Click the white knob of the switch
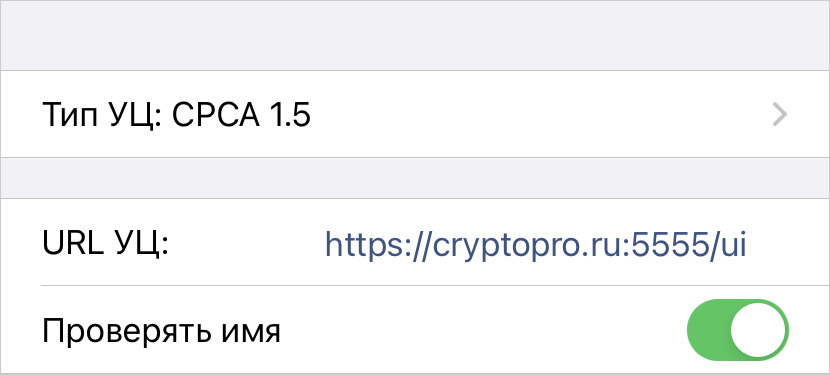This screenshot has height=375, width=830. [x=757, y=331]
